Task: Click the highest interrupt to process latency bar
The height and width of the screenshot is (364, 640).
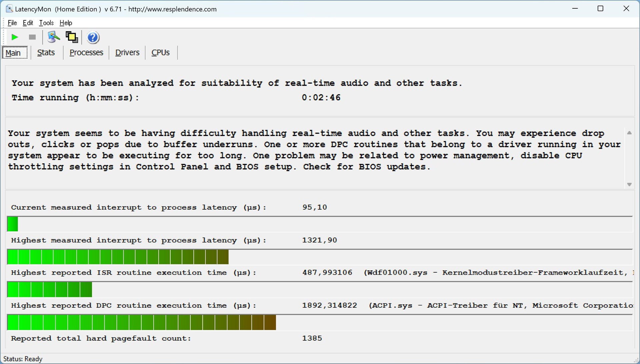Action: (118, 257)
